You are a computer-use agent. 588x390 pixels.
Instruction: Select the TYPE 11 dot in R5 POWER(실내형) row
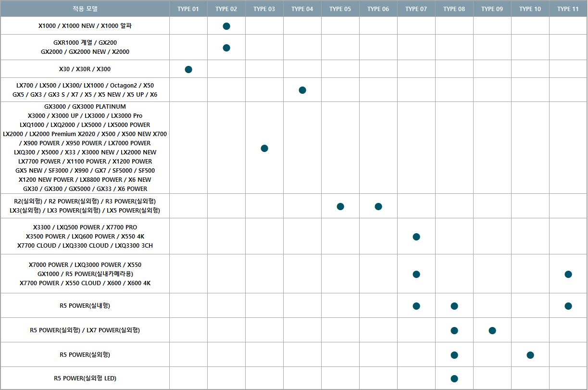click(x=568, y=306)
